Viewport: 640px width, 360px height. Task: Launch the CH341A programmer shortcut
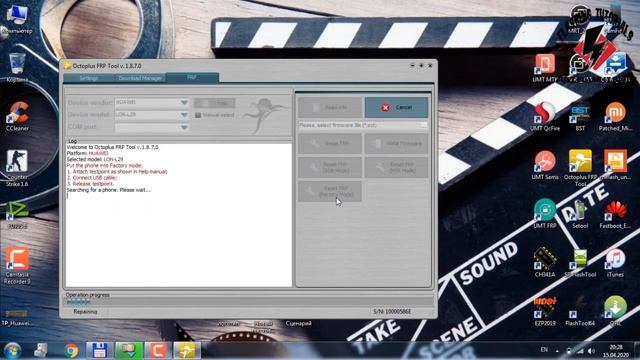[x=545, y=262]
